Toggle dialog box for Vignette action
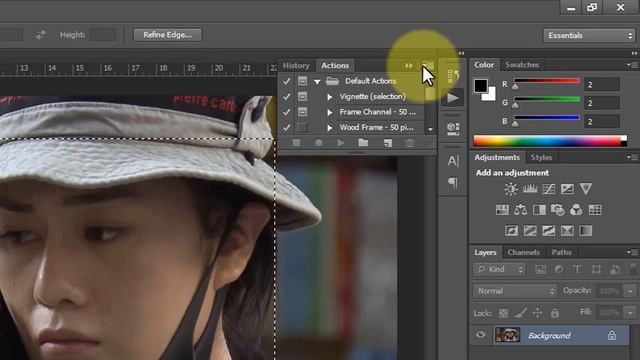The image size is (640, 360). [302, 96]
